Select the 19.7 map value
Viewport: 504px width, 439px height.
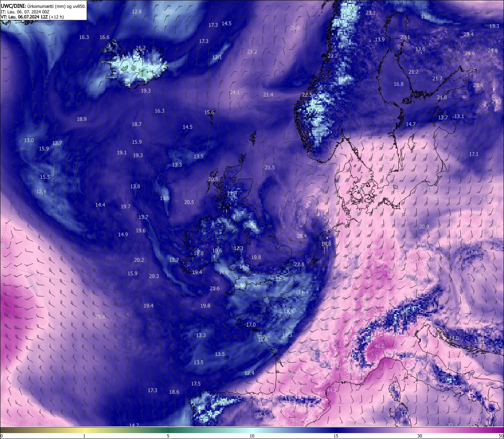(x=126, y=206)
